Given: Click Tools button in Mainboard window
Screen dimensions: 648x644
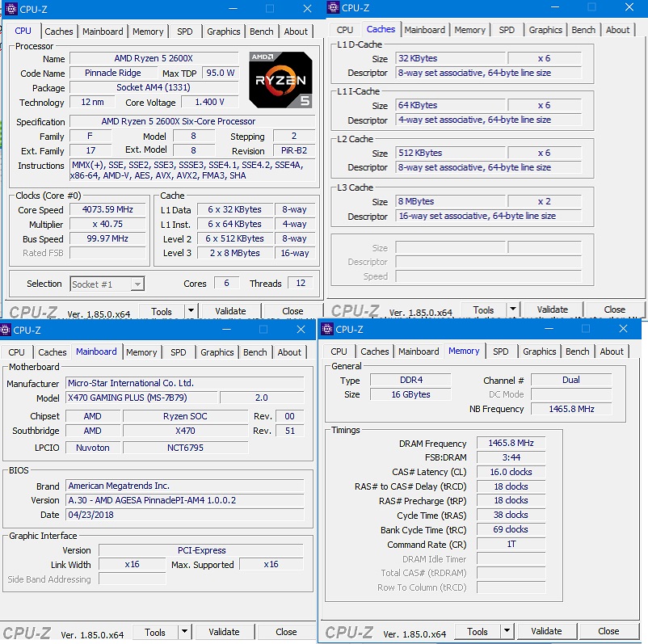Looking at the screenshot, I should coord(155,632).
